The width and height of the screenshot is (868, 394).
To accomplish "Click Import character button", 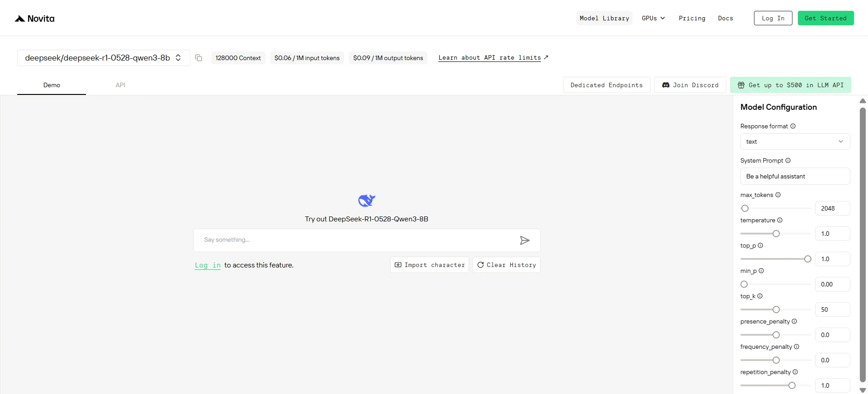I will [x=430, y=265].
